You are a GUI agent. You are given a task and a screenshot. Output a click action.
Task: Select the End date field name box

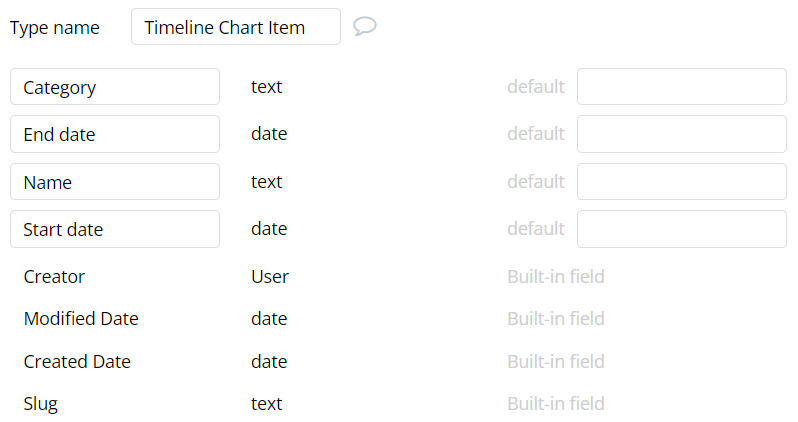click(115, 134)
